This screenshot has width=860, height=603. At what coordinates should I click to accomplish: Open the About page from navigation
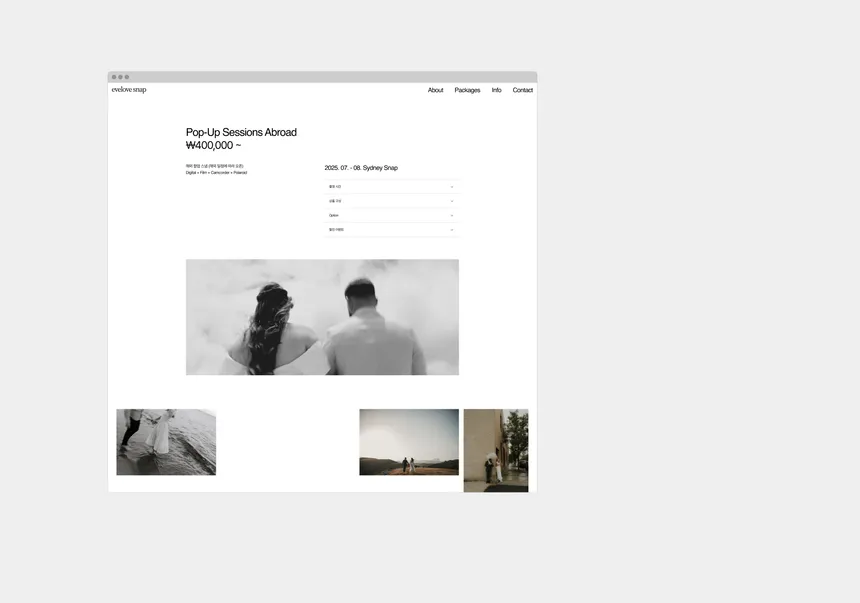tap(435, 90)
